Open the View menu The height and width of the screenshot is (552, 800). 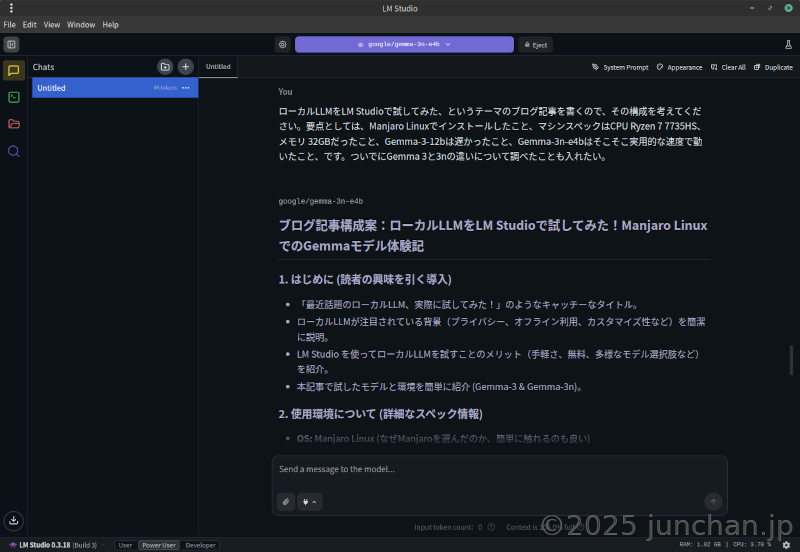point(52,24)
